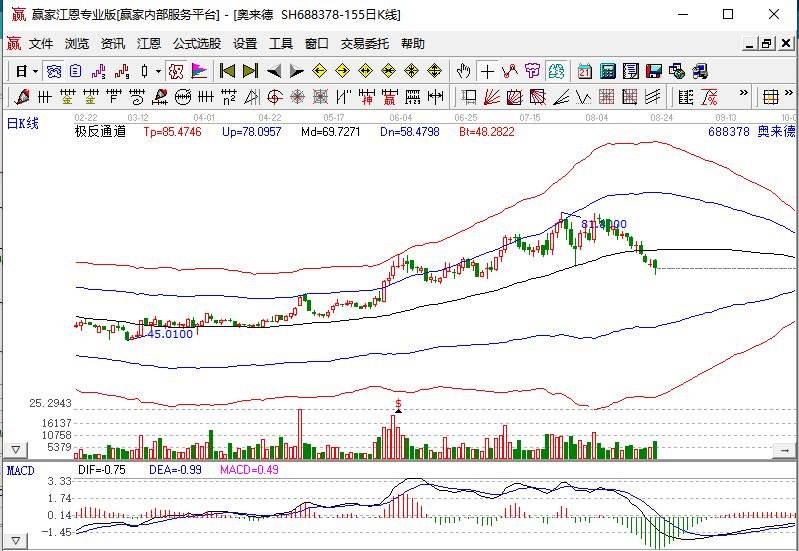Click the red 赢 ruler icon
Viewport: 799px width, 551px height.
[390, 96]
